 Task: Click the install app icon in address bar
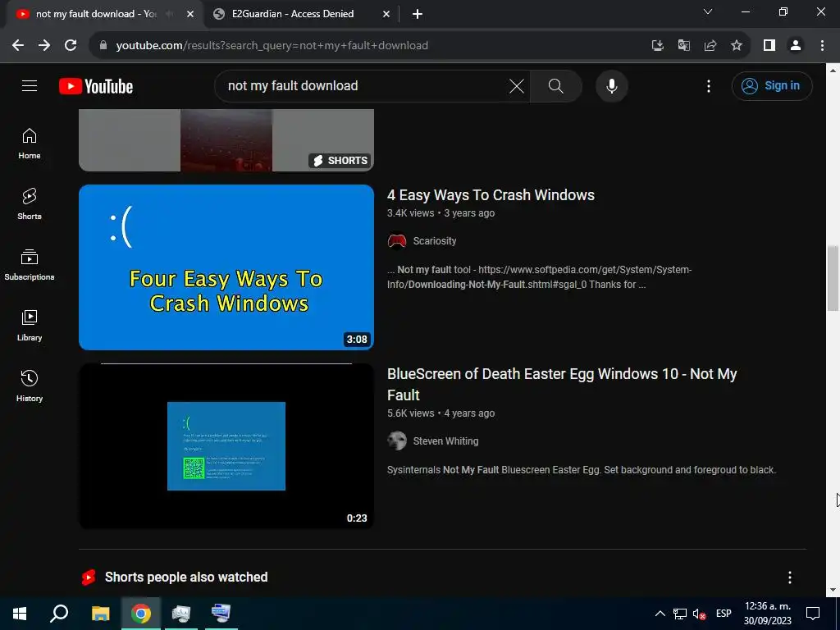[x=657, y=46]
